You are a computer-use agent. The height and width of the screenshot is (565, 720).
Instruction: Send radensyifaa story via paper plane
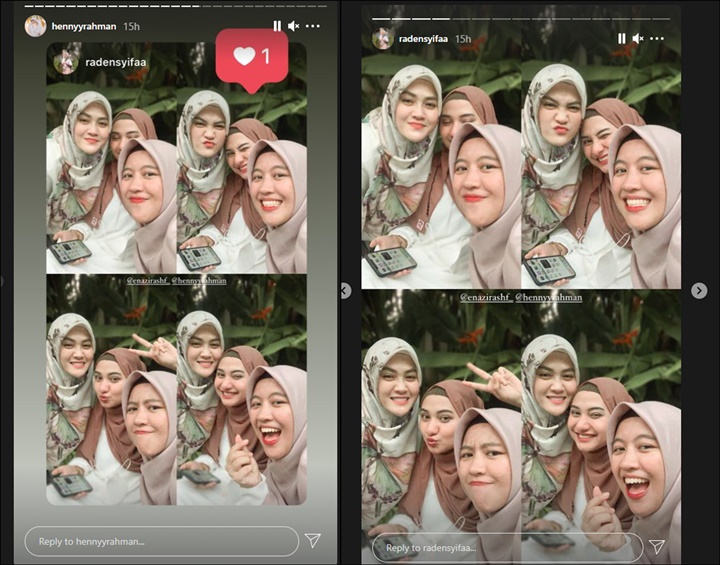point(657,546)
